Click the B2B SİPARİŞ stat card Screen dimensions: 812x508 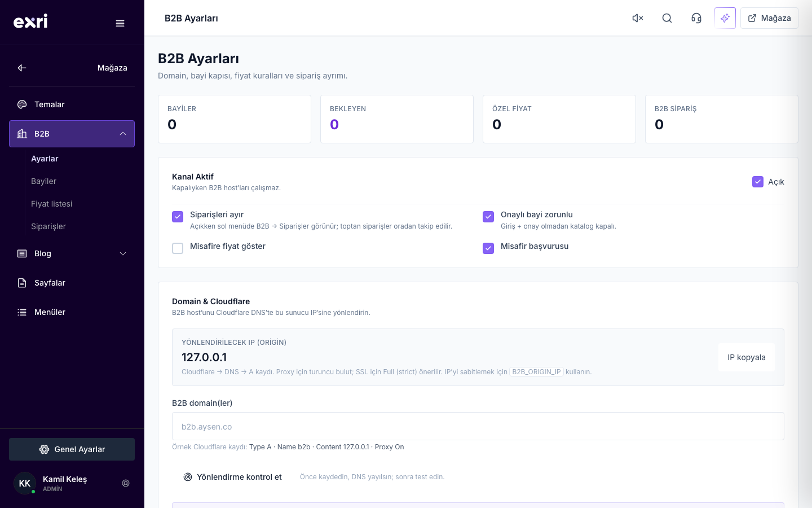point(722,119)
